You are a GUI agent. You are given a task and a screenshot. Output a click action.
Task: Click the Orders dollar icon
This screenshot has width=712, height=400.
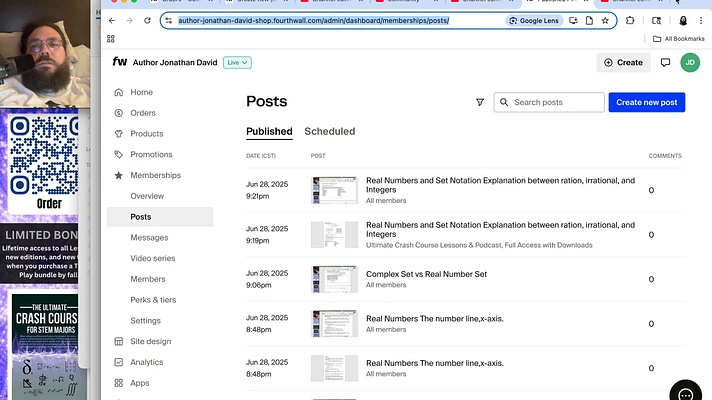119,113
